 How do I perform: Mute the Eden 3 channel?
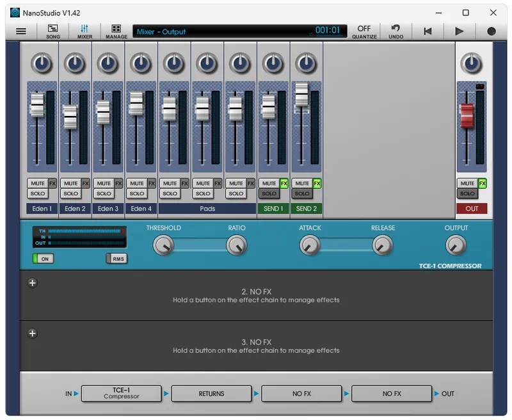point(104,183)
